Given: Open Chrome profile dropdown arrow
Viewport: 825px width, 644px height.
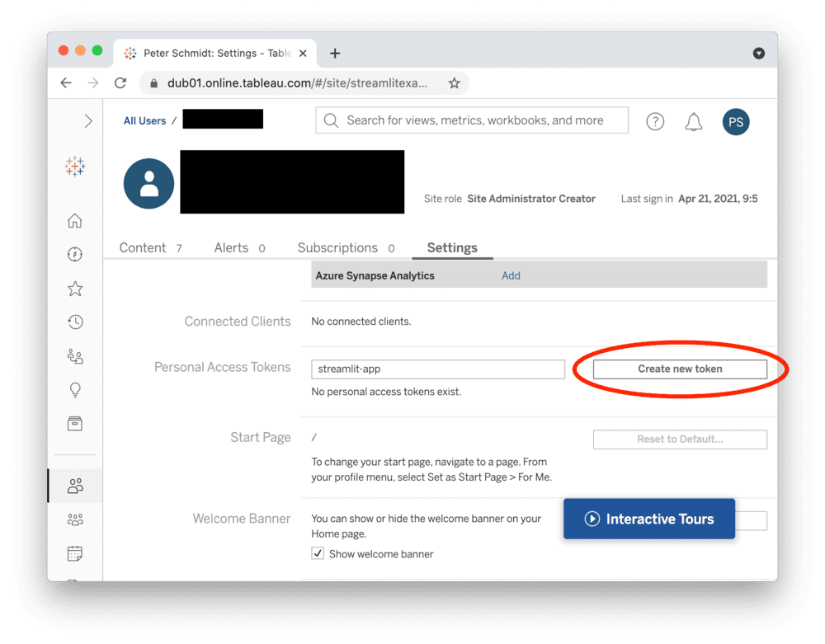Looking at the screenshot, I should (758, 54).
